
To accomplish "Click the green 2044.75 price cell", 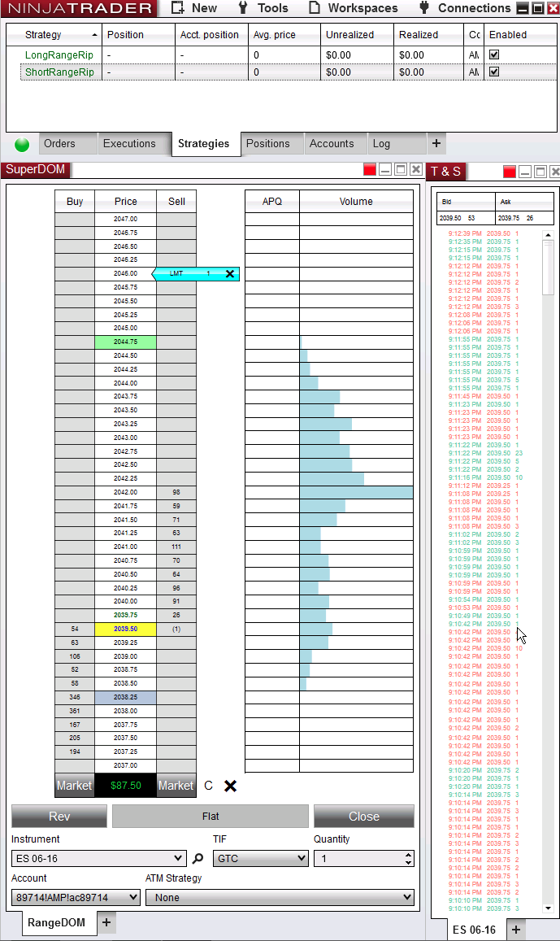I will click(x=125, y=342).
